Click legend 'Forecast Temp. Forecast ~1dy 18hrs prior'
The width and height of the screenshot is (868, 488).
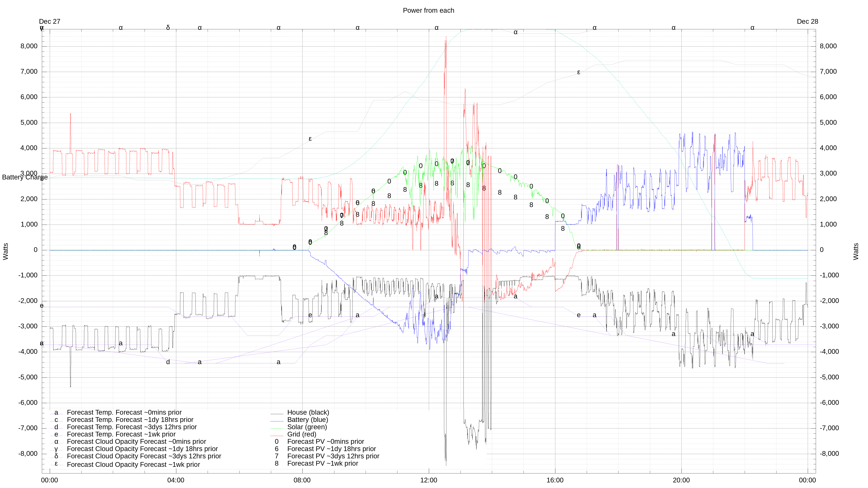(130, 420)
